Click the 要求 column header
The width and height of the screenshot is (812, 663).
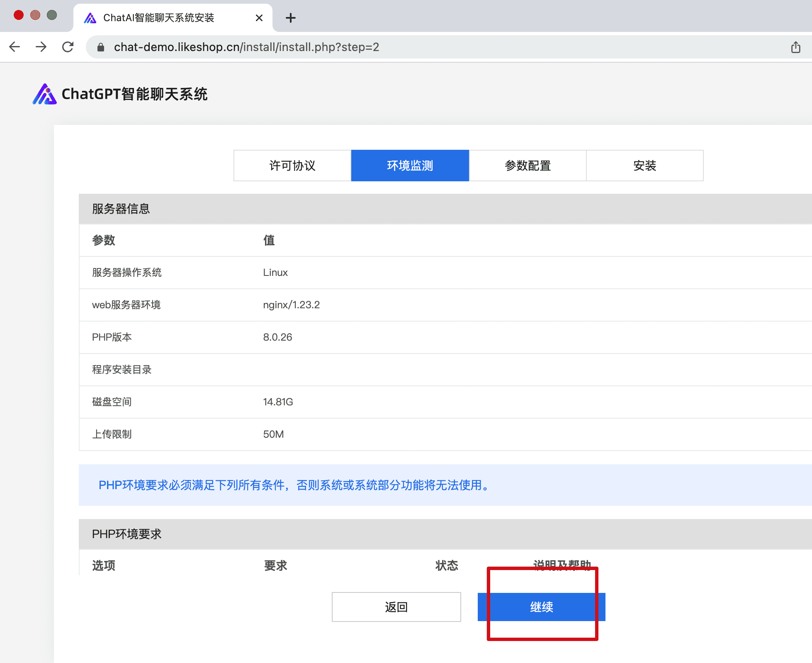pos(276,565)
